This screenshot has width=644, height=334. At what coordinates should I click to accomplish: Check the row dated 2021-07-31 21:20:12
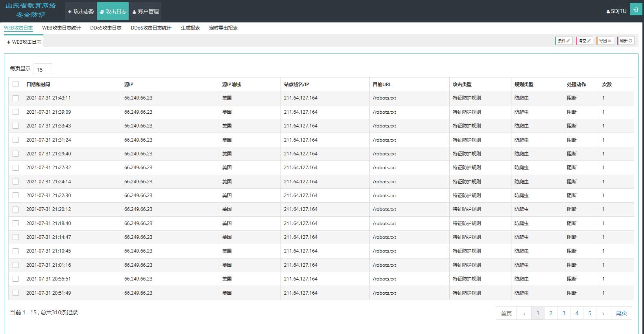click(x=16, y=209)
